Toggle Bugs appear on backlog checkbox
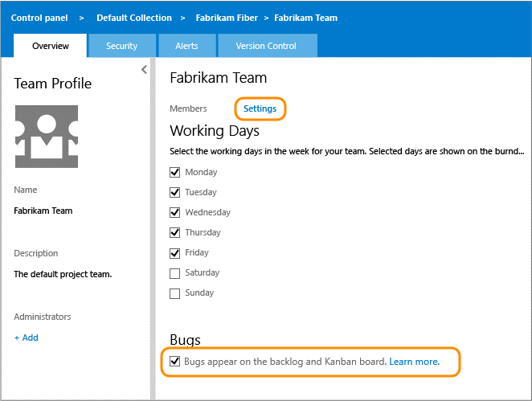Image resolution: width=532 pixels, height=401 pixels. [174, 362]
